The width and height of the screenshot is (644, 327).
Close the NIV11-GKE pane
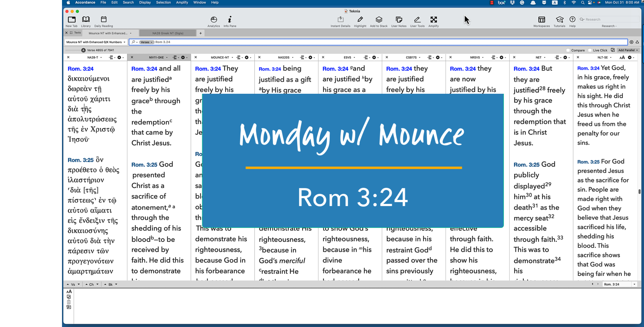(132, 57)
